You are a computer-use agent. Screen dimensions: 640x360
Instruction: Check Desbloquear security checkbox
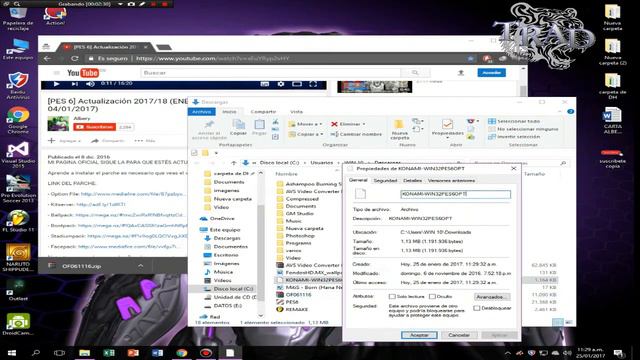pos(476,308)
